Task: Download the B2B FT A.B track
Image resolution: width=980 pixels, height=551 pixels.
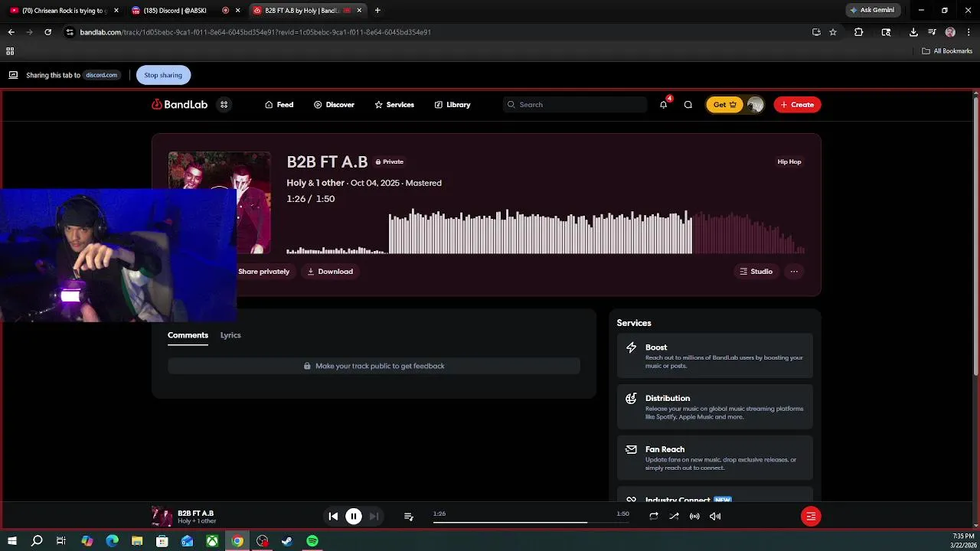Action: click(330, 272)
